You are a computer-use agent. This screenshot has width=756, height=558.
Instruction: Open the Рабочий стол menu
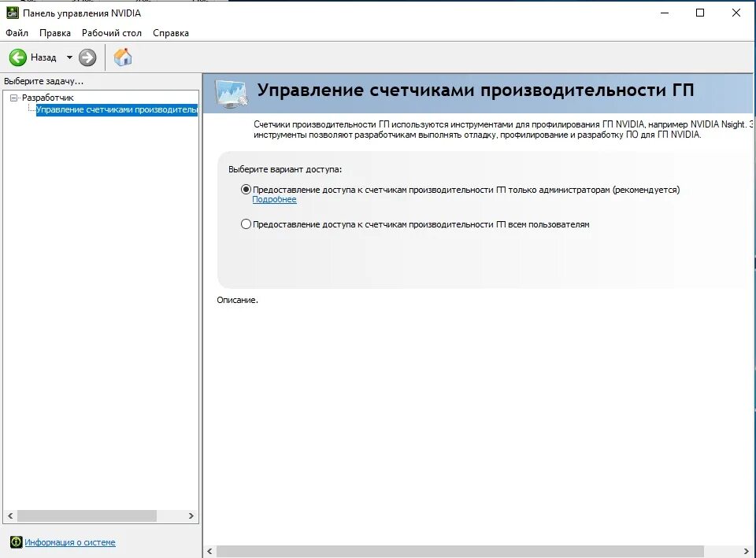tap(111, 33)
